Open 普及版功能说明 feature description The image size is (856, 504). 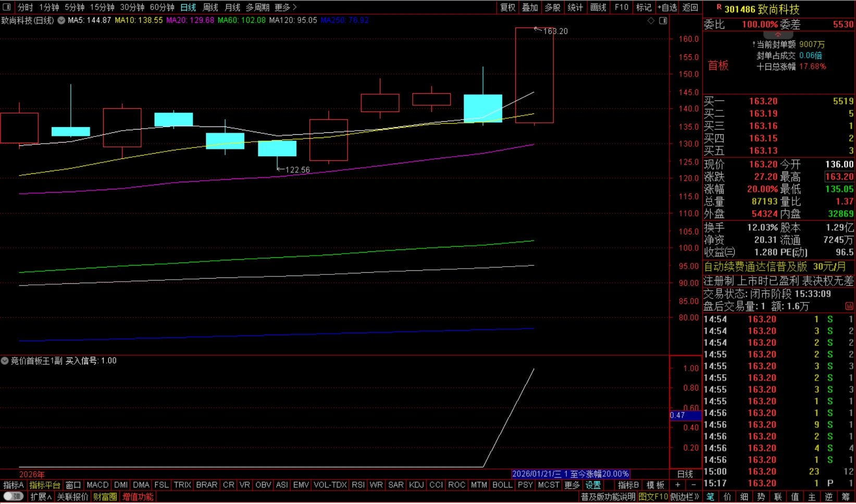tap(608, 497)
